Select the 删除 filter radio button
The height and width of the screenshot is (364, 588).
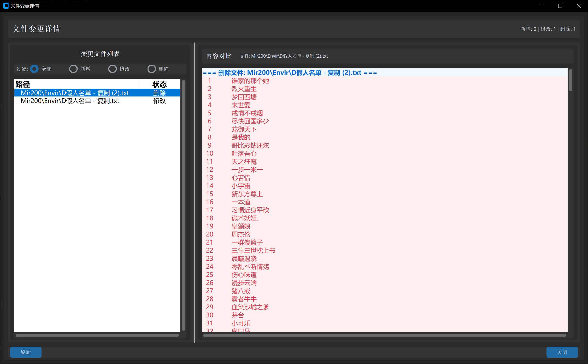tap(152, 69)
